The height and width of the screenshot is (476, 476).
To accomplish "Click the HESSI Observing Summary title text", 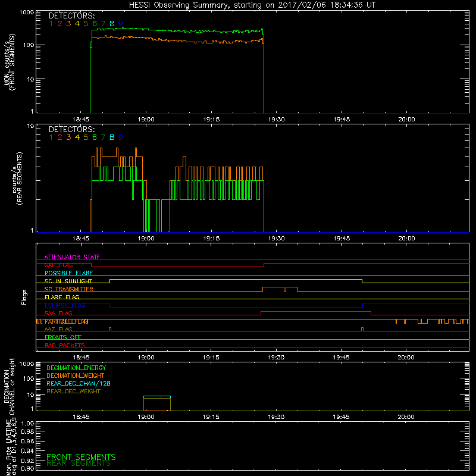I will coord(252,5).
